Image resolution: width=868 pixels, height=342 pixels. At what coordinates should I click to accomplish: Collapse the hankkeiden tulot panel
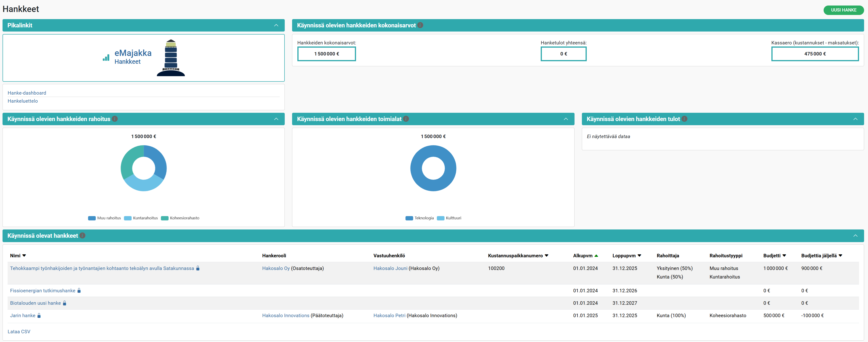tap(855, 119)
